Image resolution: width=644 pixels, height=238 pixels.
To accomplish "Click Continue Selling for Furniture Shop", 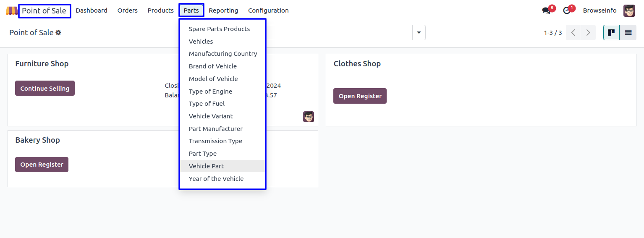I will 45,89.
